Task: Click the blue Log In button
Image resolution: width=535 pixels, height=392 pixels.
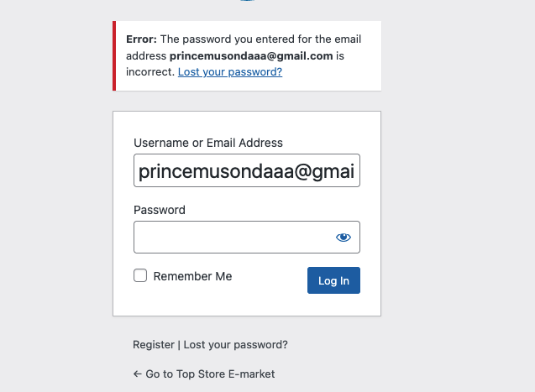Action: click(x=333, y=280)
